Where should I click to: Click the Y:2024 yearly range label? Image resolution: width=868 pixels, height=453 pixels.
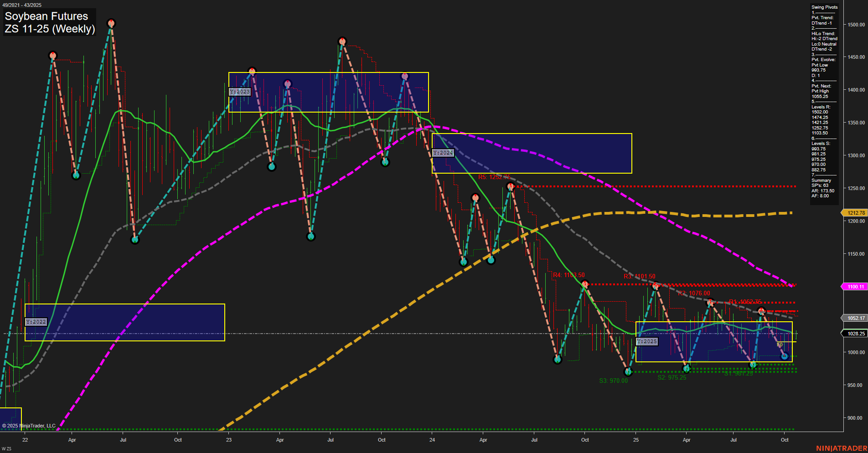tap(443, 153)
